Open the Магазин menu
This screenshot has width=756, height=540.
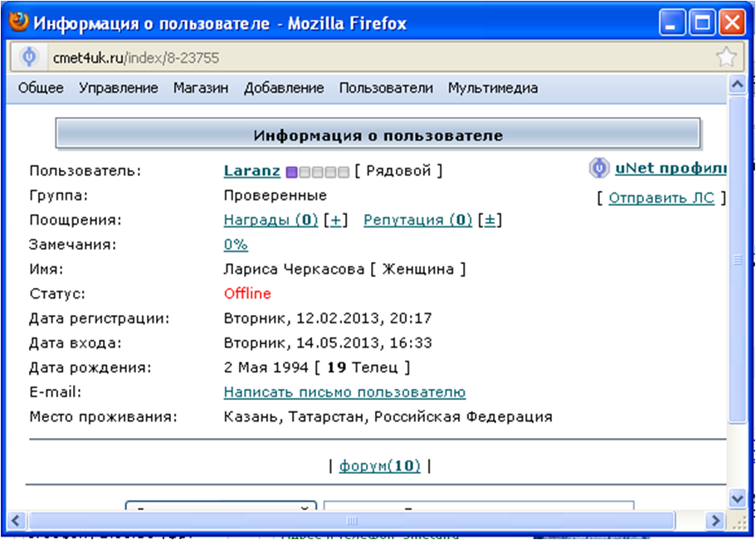tap(201, 88)
